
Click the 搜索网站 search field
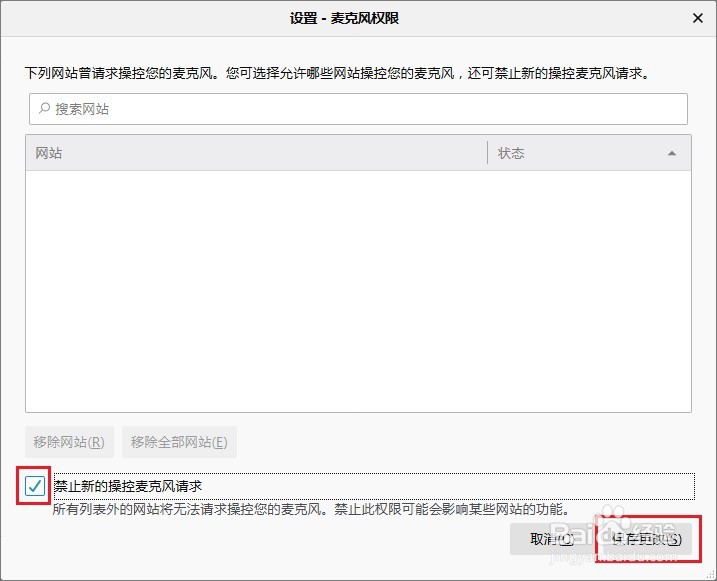coord(358,109)
